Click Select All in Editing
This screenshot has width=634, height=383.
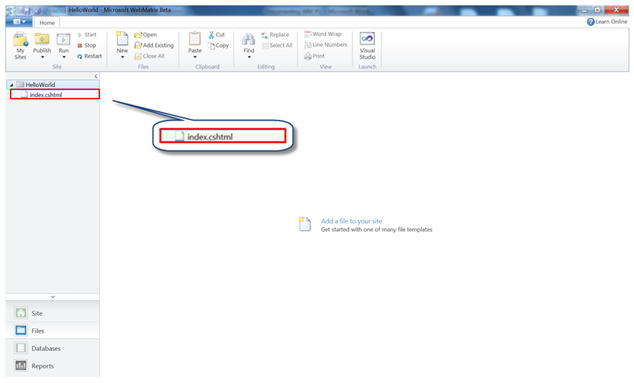(277, 45)
